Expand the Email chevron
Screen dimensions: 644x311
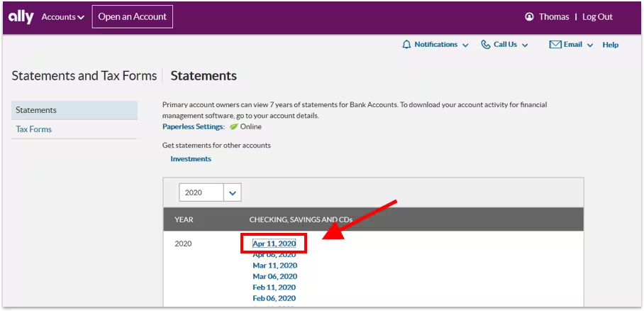pyautogui.click(x=590, y=45)
